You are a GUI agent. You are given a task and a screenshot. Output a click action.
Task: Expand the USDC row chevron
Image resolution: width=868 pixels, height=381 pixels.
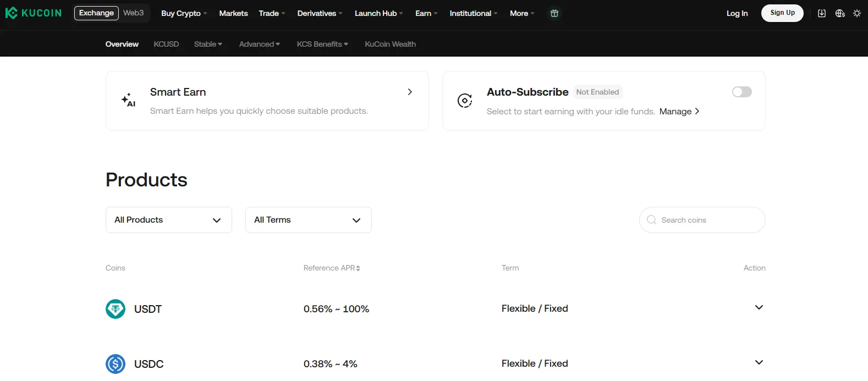point(759,362)
